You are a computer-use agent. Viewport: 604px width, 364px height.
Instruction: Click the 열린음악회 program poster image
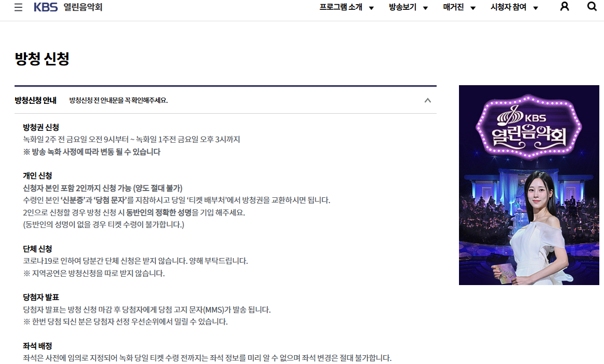tap(529, 185)
